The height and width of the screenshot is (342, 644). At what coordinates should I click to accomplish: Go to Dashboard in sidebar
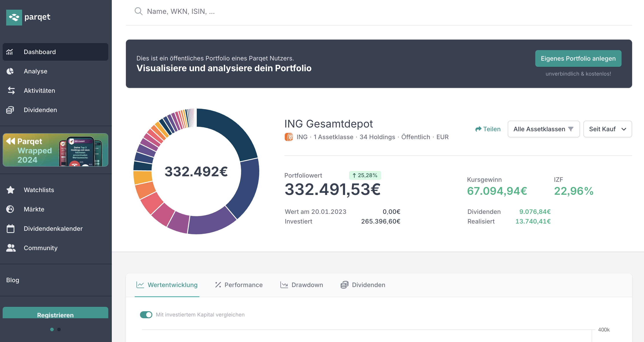pos(55,52)
